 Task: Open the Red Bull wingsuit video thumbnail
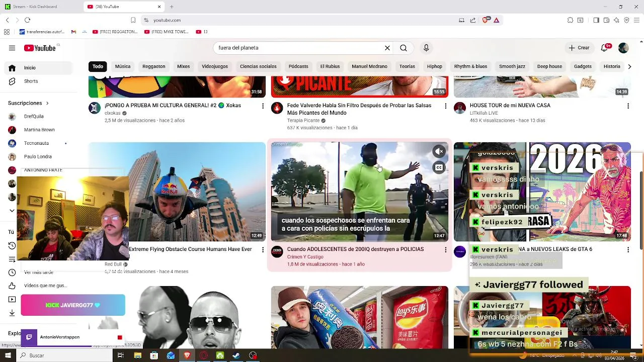click(x=177, y=192)
